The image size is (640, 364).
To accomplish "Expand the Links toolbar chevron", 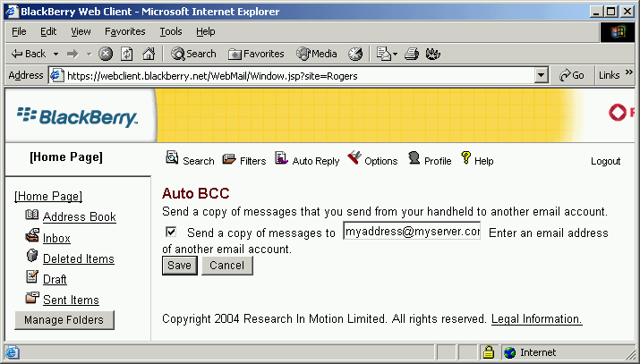I will [x=628, y=72].
